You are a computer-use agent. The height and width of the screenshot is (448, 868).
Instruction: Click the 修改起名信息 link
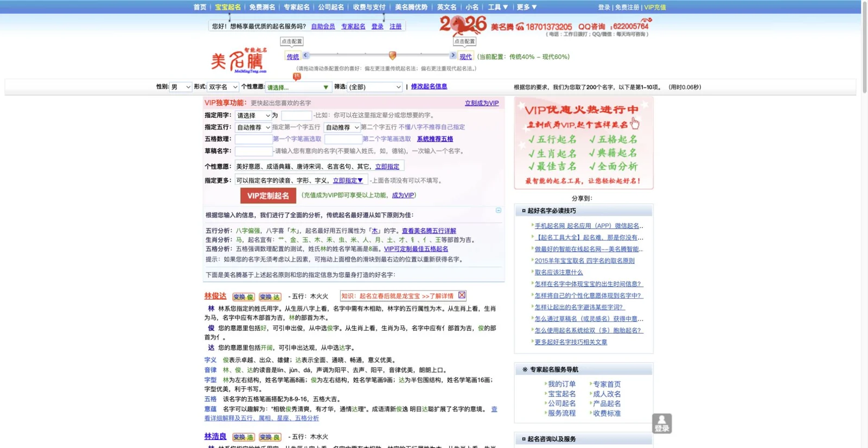[x=429, y=86]
